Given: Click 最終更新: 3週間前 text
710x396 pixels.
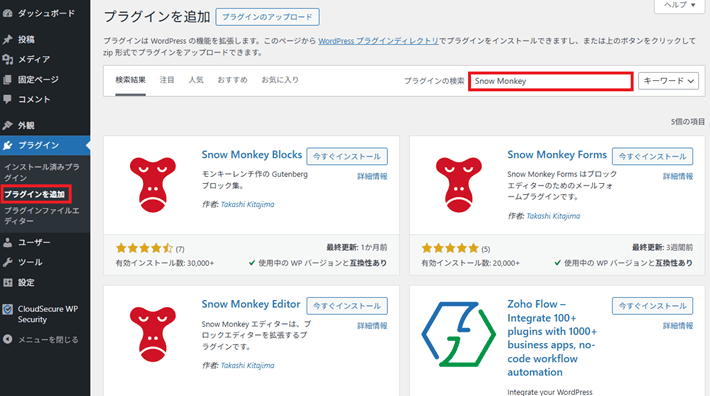Looking at the screenshot, I should (662, 248).
